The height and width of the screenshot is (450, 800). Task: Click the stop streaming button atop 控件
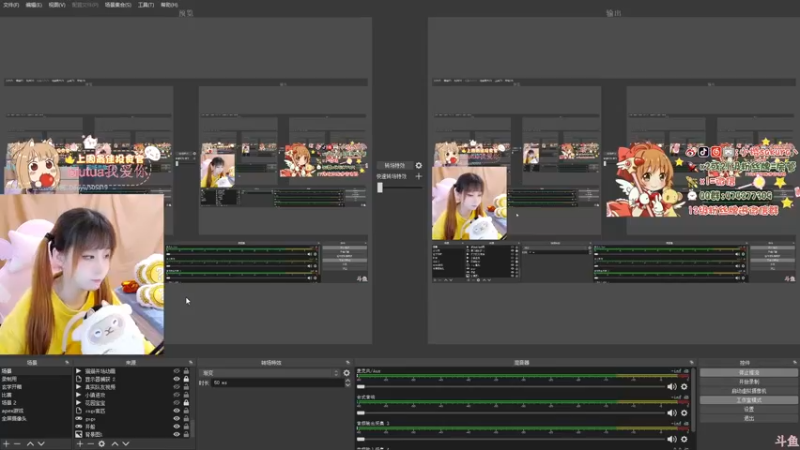748,372
